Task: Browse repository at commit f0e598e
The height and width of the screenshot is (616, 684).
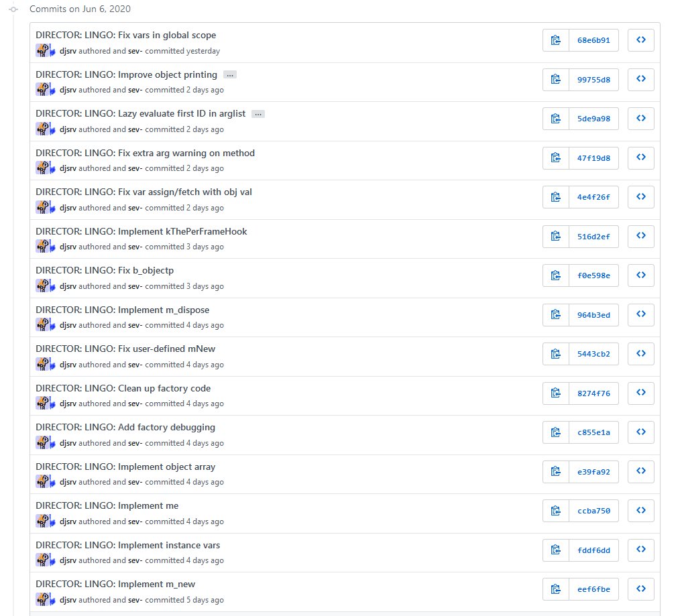Action: 641,275
